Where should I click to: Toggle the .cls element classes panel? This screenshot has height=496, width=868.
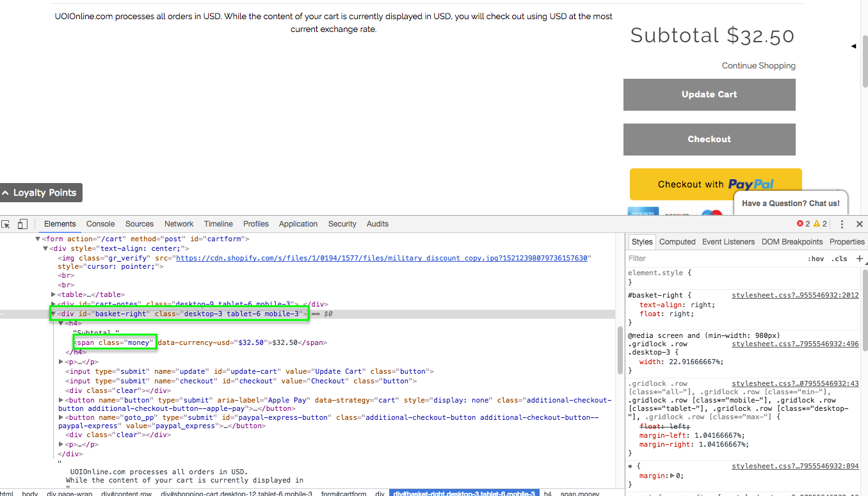pyautogui.click(x=839, y=259)
